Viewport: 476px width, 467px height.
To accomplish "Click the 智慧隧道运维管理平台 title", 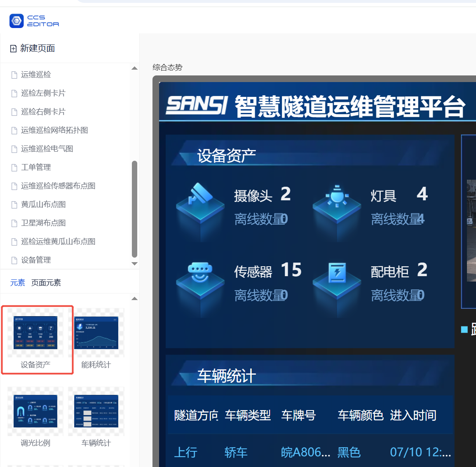I will 350,106.
